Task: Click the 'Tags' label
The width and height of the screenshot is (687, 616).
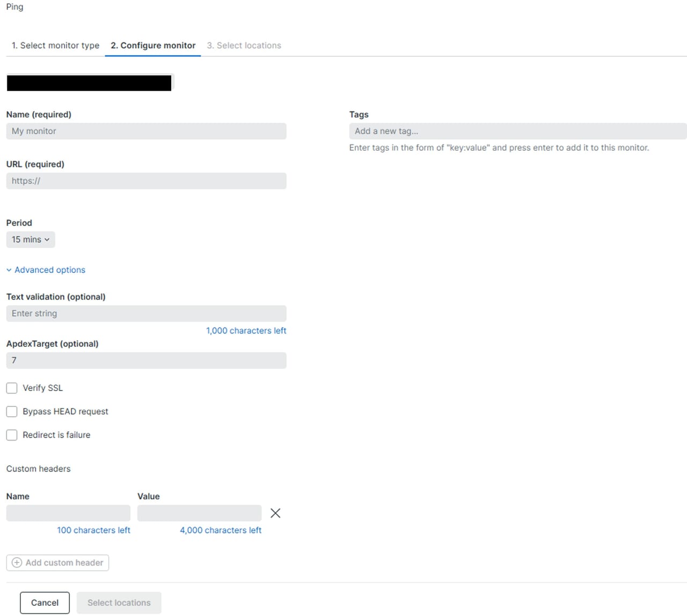Action: click(359, 114)
